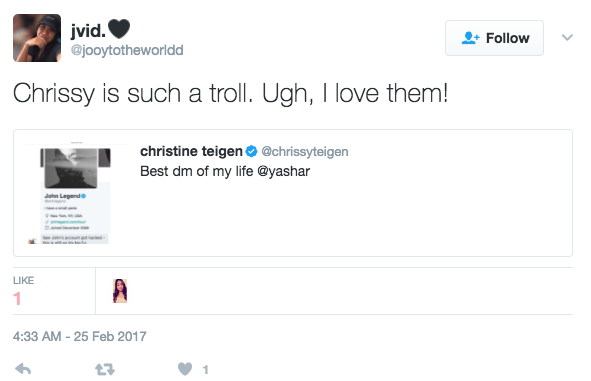The image size is (591, 381).
Task: Click the jvid. display name
Action: click(x=88, y=31)
